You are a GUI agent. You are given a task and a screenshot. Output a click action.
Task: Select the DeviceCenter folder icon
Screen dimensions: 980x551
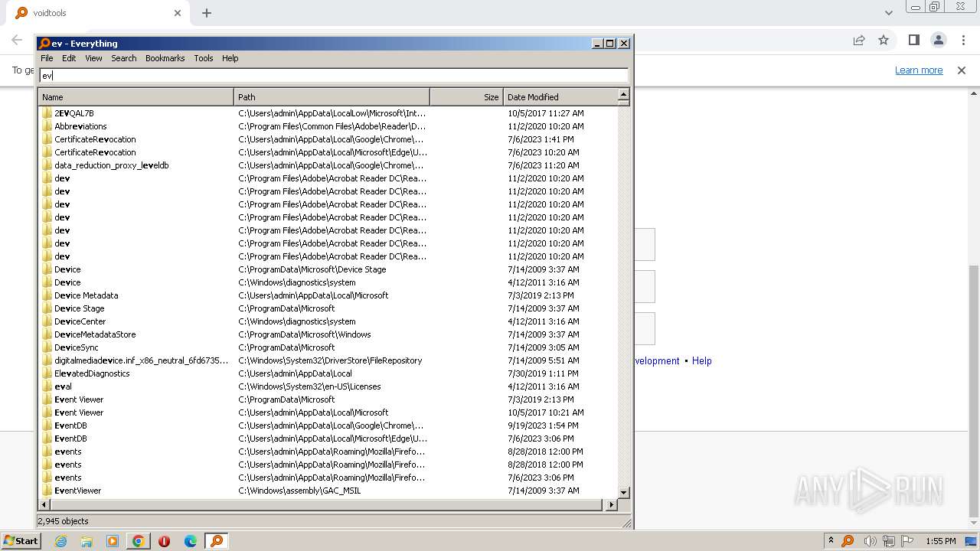47,321
